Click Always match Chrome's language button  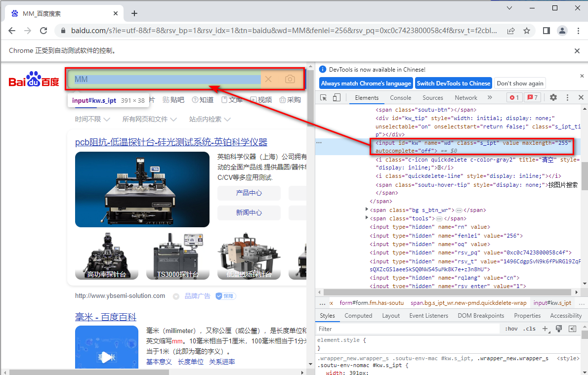(x=366, y=83)
